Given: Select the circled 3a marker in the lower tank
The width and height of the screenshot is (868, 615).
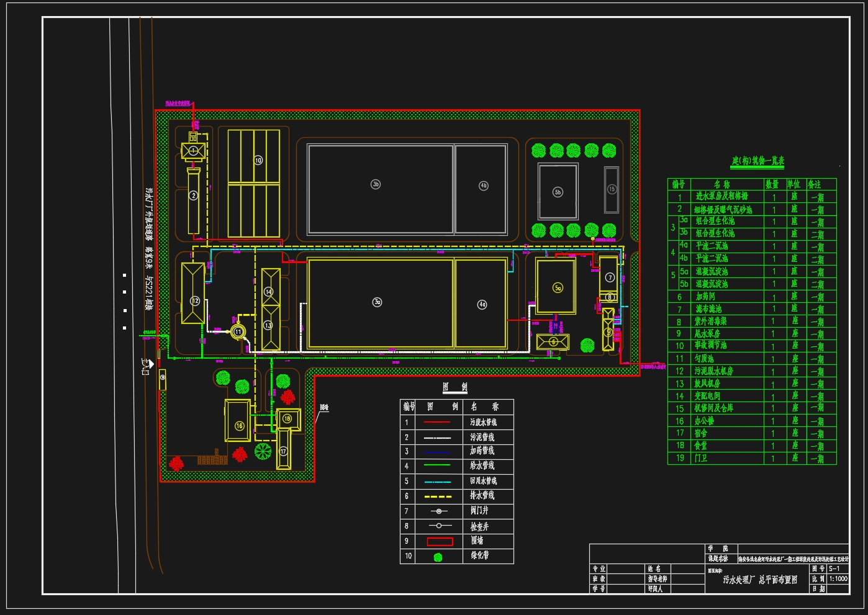Looking at the screenshot, I should tap(377, 302).
